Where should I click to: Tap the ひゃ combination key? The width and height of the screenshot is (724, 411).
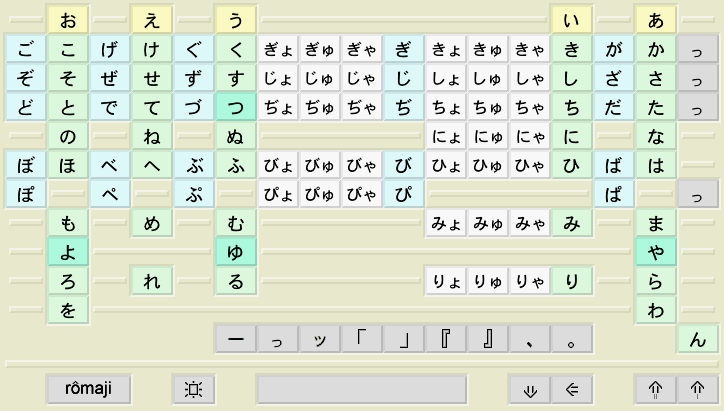(x=530, y=165)
